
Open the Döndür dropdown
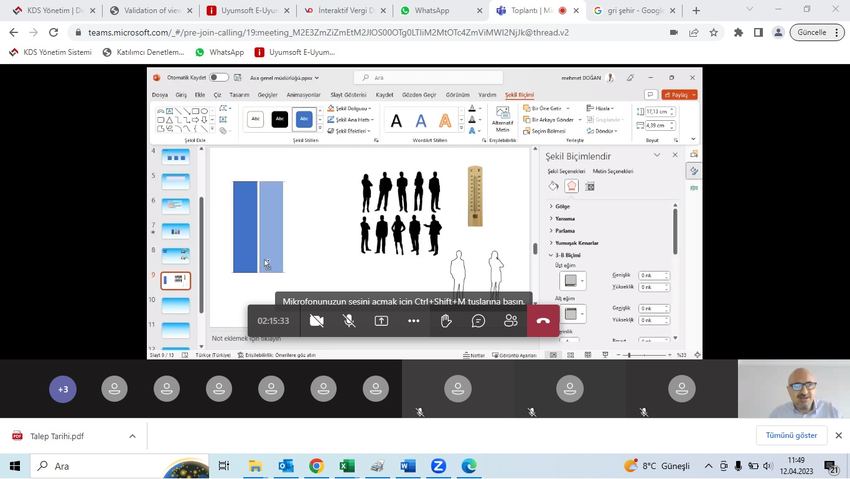click(x=602, y=131)
